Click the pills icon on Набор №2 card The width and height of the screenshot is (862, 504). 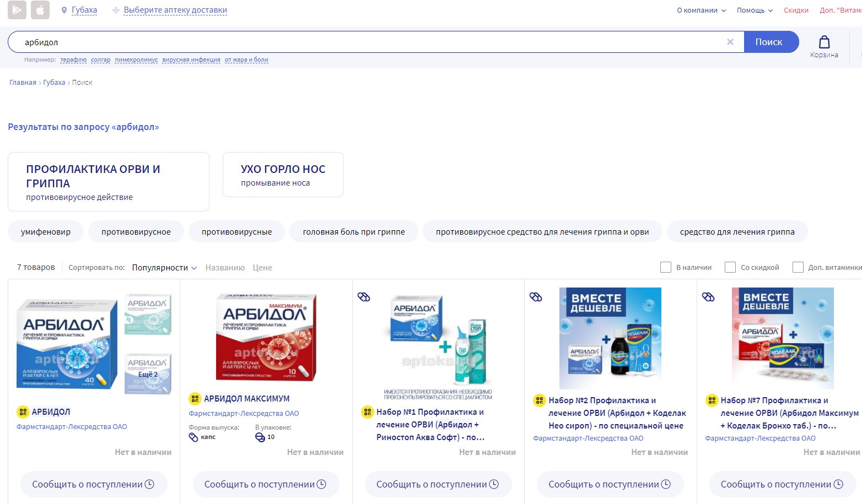[536, 297]
